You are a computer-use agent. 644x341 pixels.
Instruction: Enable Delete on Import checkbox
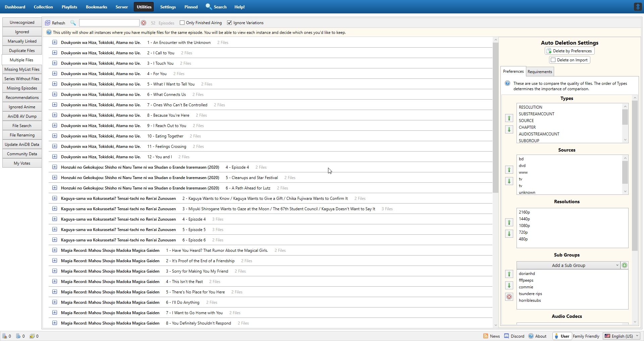(x=553, y=60)
